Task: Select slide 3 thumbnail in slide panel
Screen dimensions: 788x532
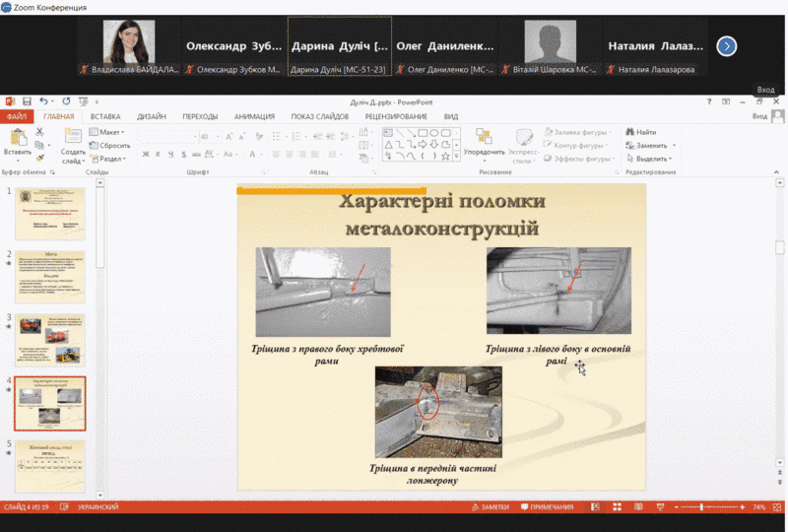Action: [x=50, y=340]
